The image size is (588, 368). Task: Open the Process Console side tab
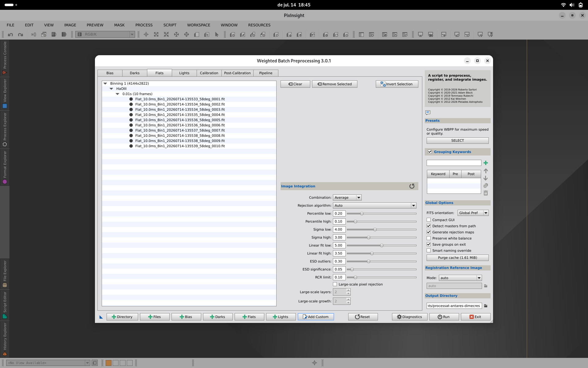click(x=5, y=58)
